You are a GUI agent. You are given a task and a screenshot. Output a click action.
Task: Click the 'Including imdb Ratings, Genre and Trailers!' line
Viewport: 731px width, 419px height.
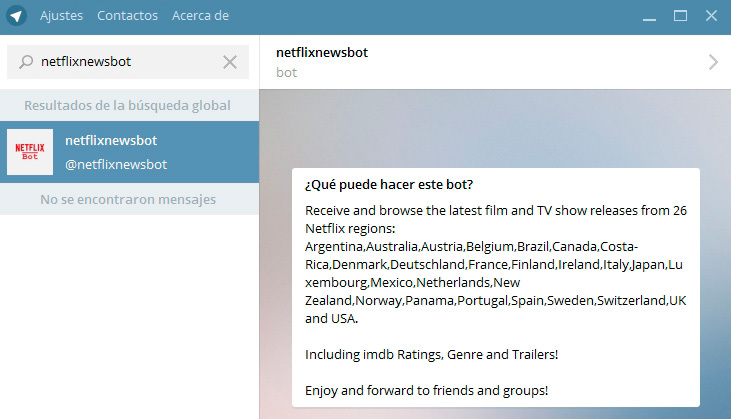pos(431,355)
